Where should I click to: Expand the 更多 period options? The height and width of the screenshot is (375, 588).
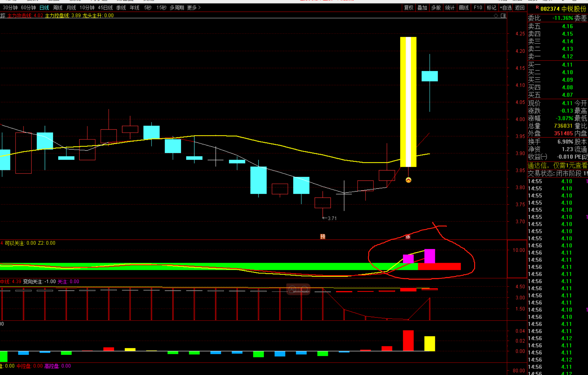click(x=194, y=8)
